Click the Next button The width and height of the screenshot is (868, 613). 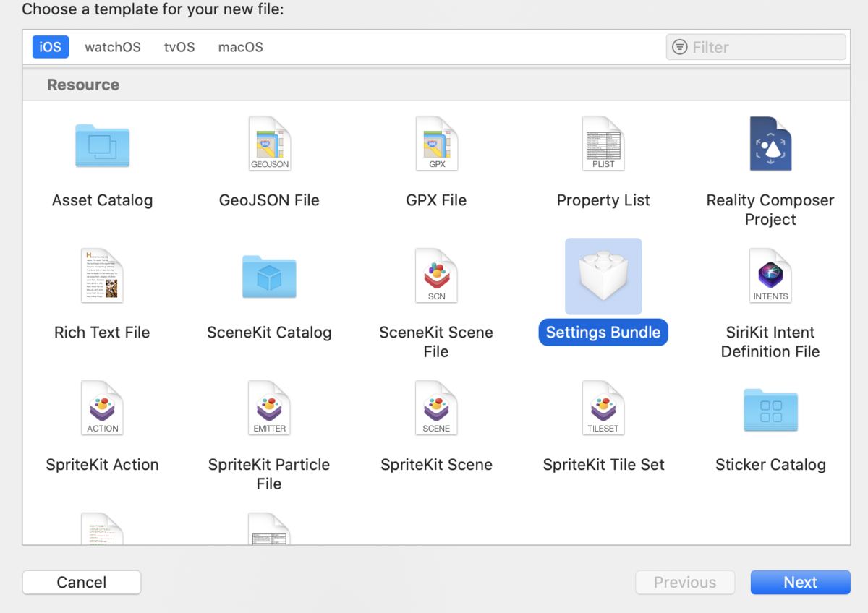pyautogui.click(x=801, y=583)
